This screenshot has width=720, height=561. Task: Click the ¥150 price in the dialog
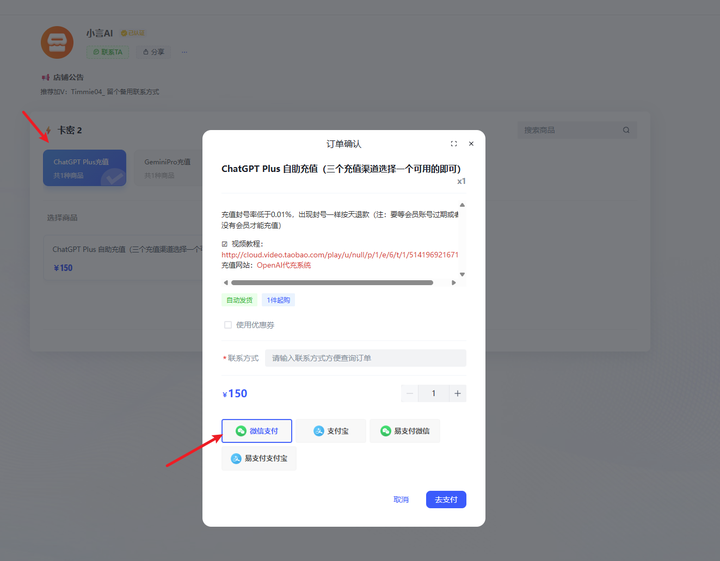pyautogui.click(x=235, y=393)
